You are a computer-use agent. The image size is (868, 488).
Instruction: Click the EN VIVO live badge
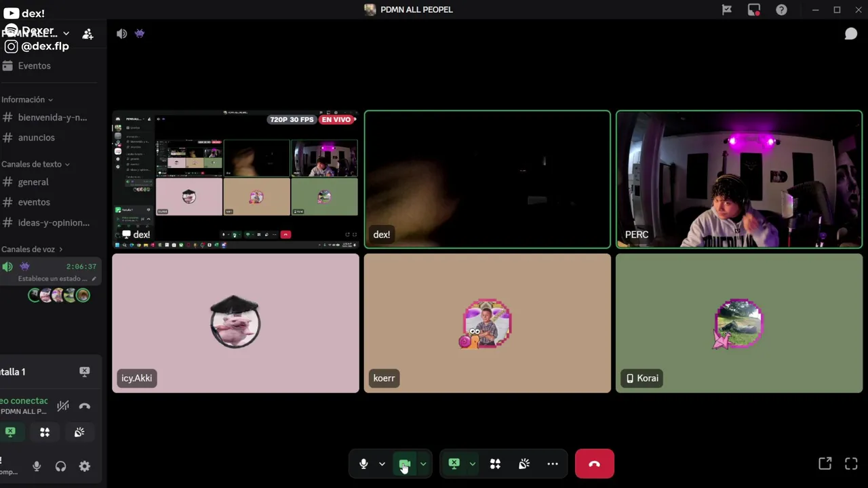pyautogui.click(x=336, y=120)
